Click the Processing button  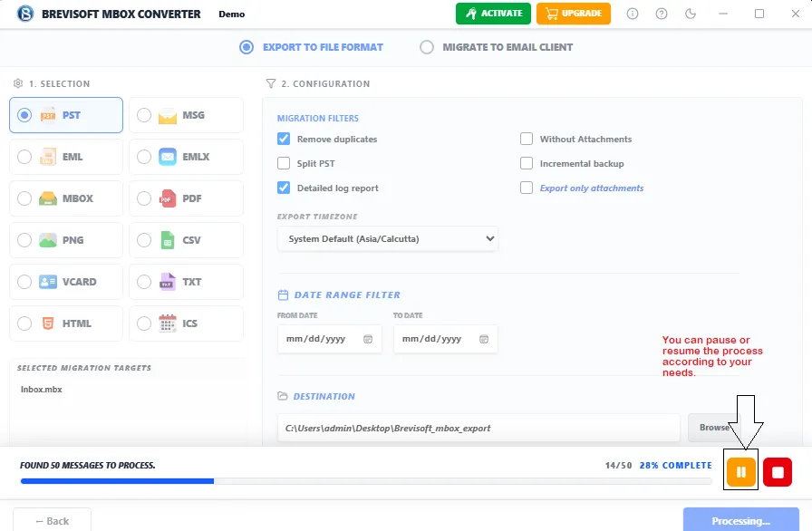tap(740, 520)
